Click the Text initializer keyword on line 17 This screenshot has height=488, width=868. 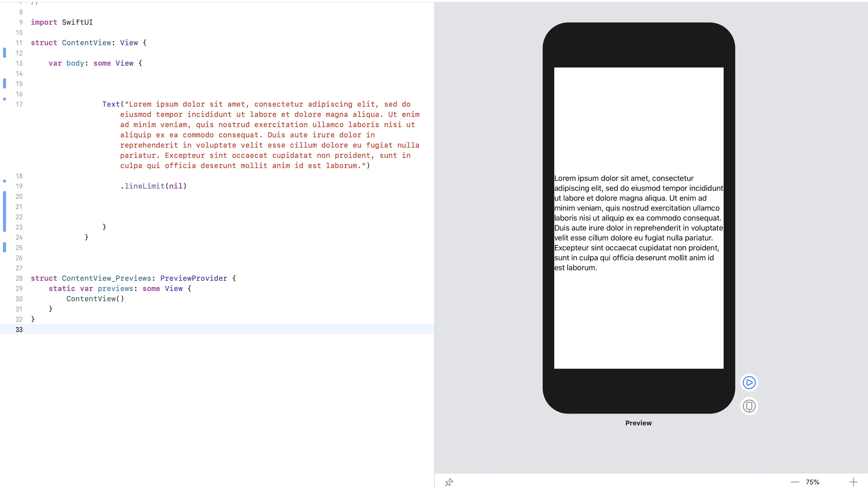click(x=111, y=105)
